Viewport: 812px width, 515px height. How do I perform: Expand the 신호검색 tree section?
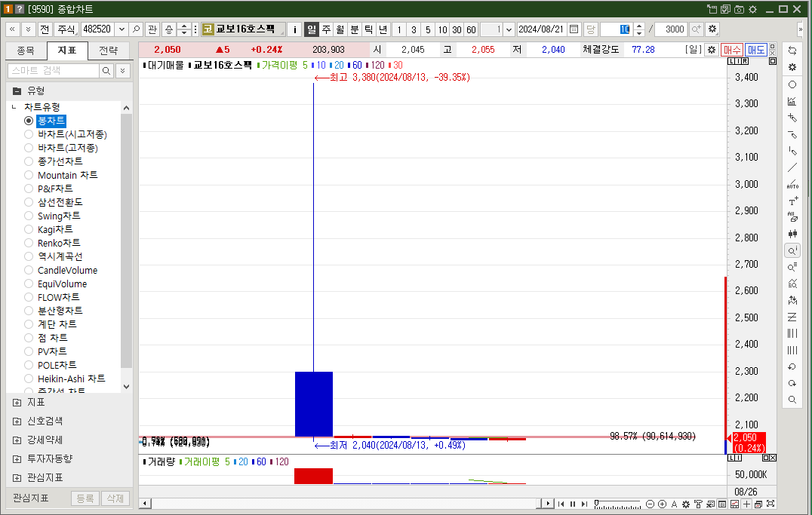(x=17, y=422)
